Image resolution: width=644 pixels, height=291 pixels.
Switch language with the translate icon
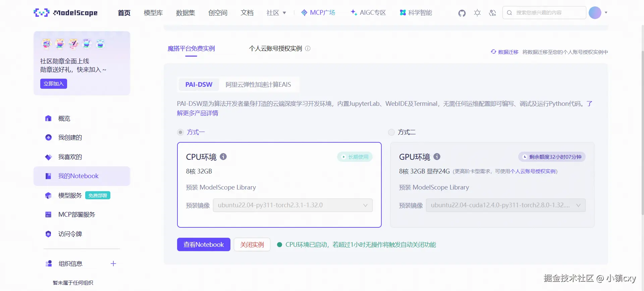(492, 13)
